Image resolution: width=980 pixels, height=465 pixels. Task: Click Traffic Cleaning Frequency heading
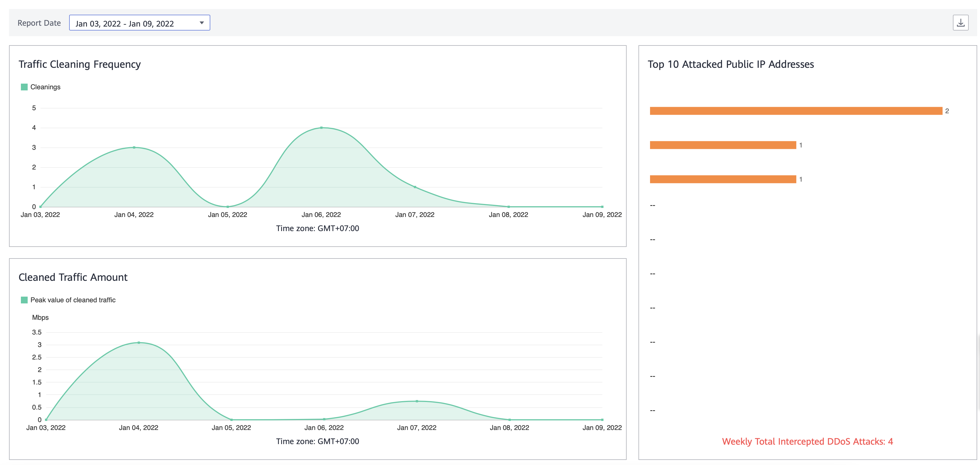coord(80,64)
